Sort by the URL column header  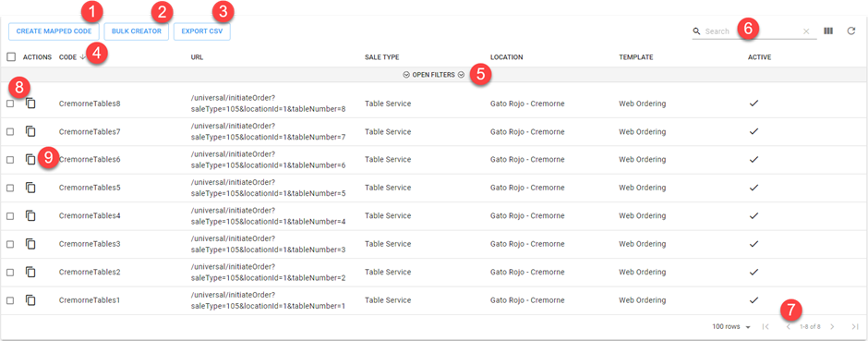pos(197,57)
